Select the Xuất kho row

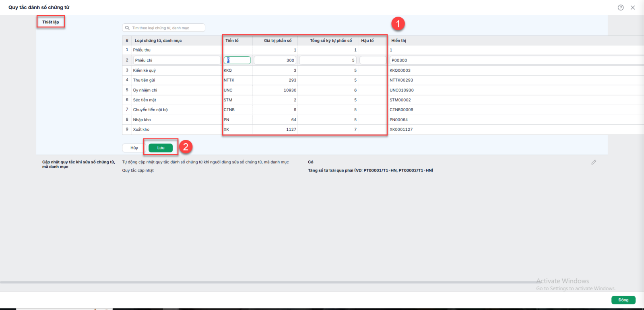(383, 129)
